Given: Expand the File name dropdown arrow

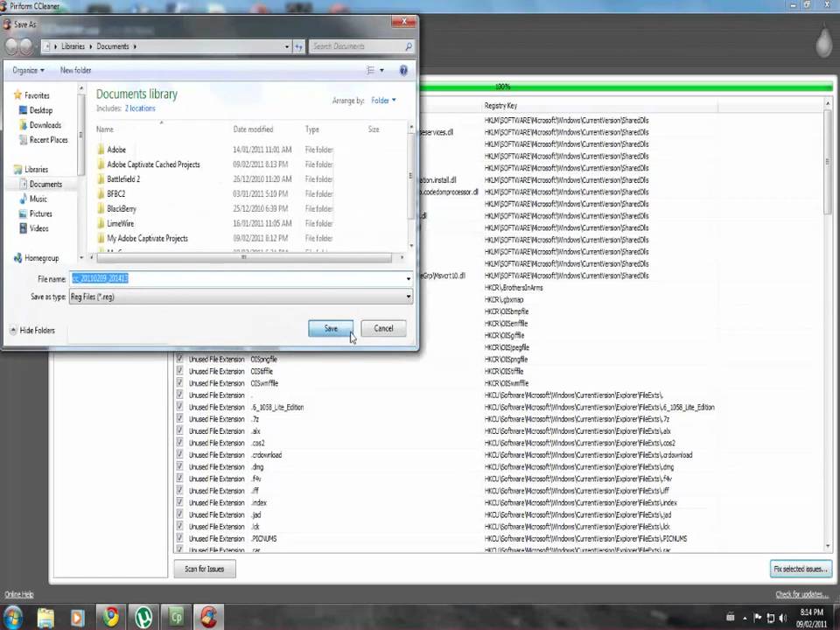Looking at the screenshot, I should [409, 278].
